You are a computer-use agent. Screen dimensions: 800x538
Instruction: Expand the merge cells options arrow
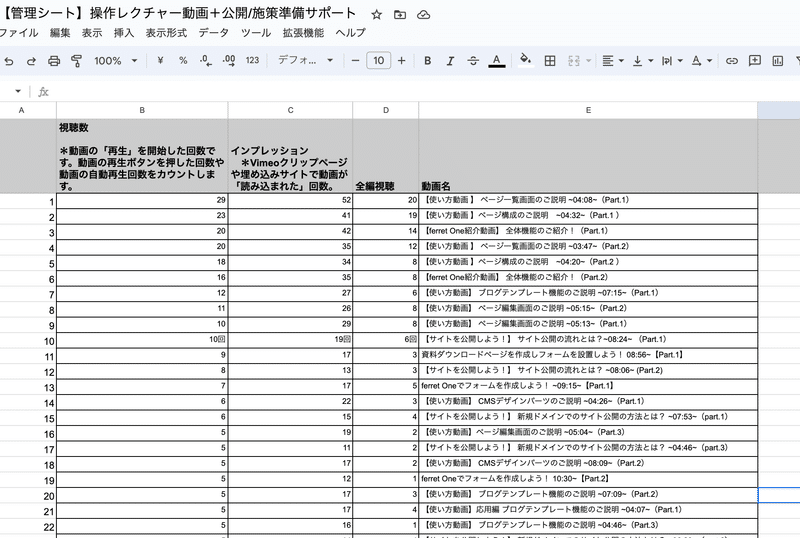[x=588, y=61]
